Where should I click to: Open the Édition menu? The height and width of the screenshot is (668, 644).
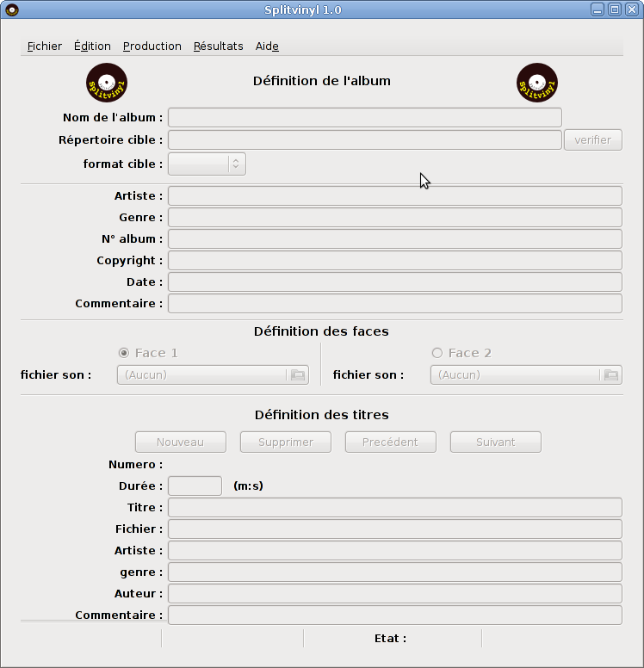pos(92,46)
